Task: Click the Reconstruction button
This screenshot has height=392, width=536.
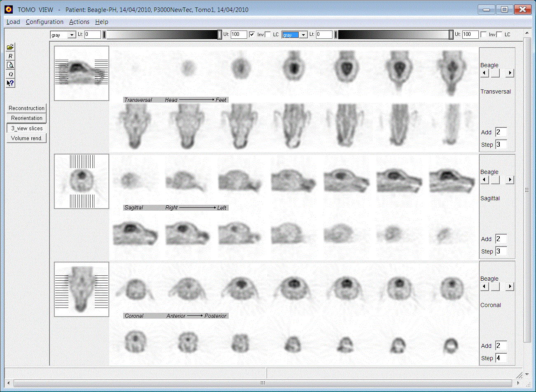Action: pyautogui.click(x=26, y=108)
